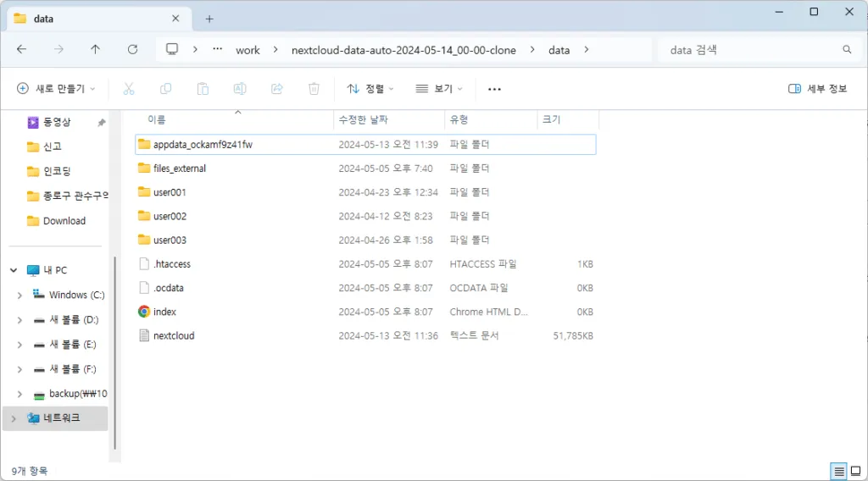This screenshot has height=481, width=868.
Task: Click the search magnifier icon
Action: coord(847,50)
